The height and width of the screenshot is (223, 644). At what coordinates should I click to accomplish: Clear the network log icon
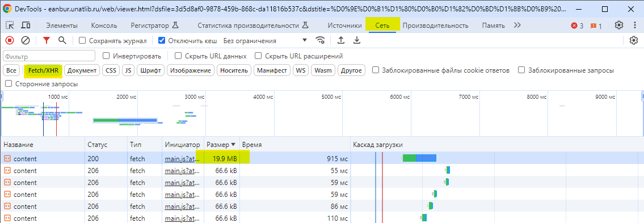[26, 40]
